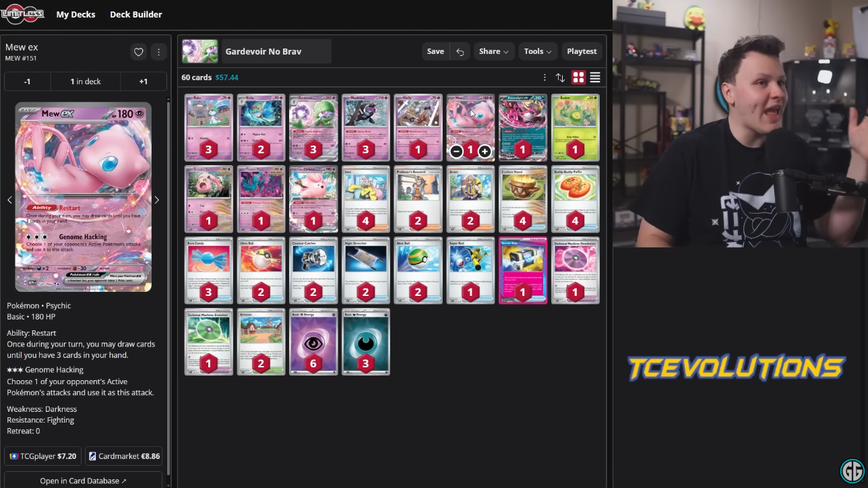Click the Playtest button
Viewport: 868px width, 488px height.
pos(582,51)
